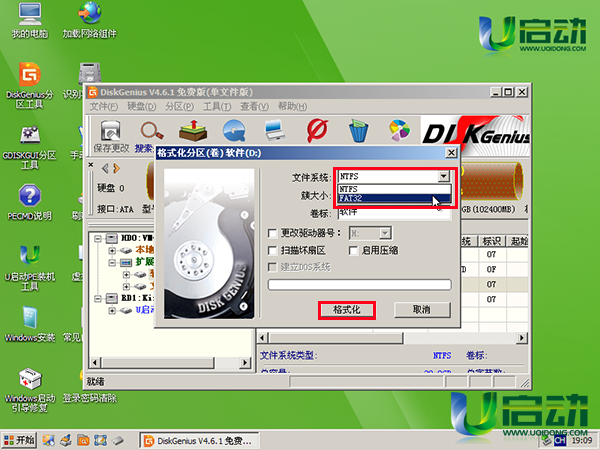Collapse the green 扩展 partition tree node
The image size is (600, 450).
[112, 262]
